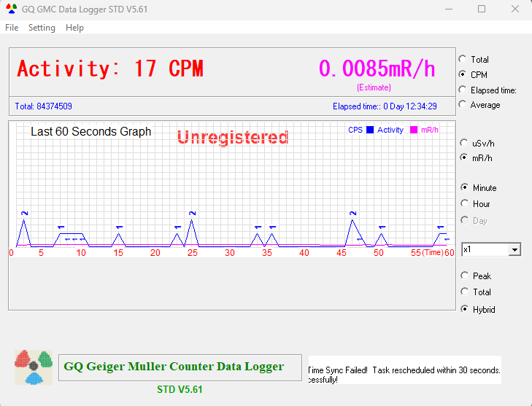The width and height of the screenshot is (532, 406).
Task: Click the GQ Geiger Muller Counter Data Logger banner
Action: tap(180, 367)
